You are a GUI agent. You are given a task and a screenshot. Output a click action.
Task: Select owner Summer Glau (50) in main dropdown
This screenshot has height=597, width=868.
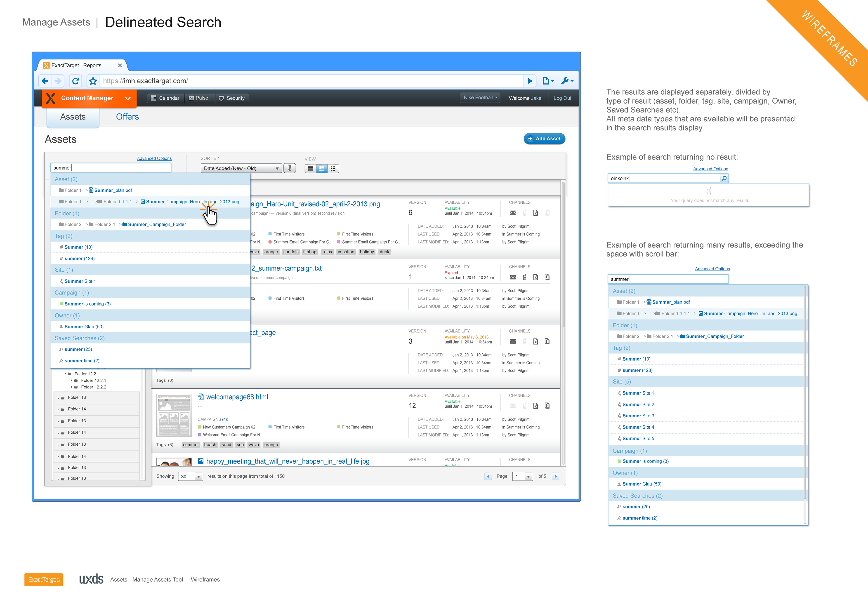[84, 327]
